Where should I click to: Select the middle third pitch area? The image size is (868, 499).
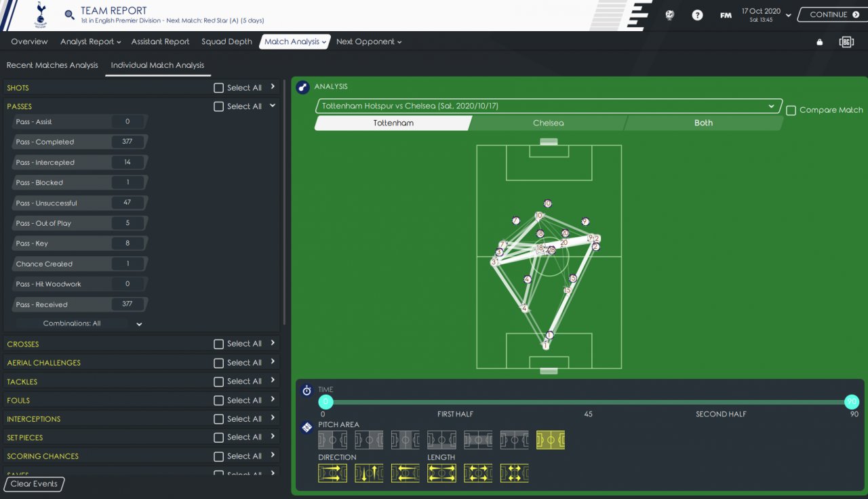tap(406, 440)
